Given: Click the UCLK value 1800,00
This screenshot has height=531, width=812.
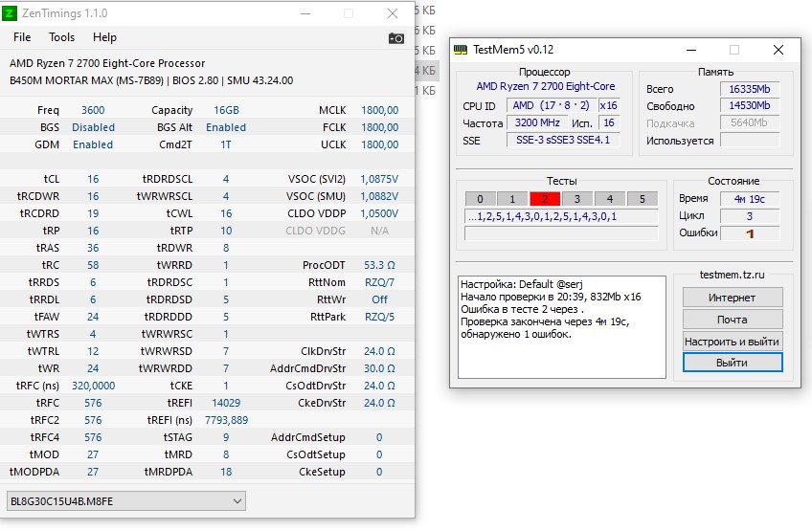Looking at the screenshot, I should 379,144.
